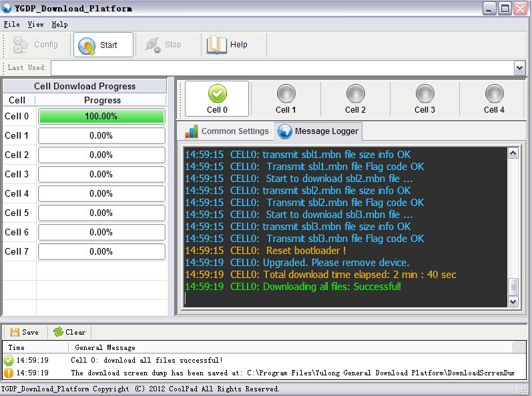Switch to the Message Logger tab
The width and height of the screenshot is (532, 396).
tap(318, 131)
